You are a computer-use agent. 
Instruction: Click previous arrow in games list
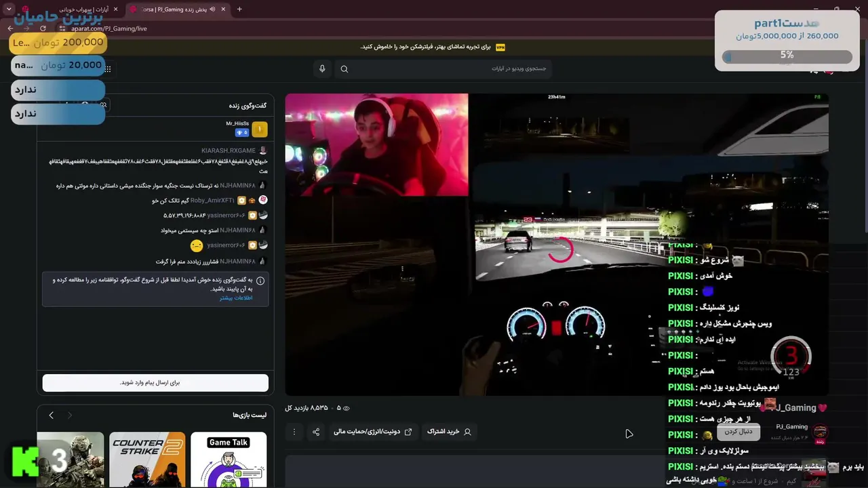pyautogui.click(x=51, y=415)
